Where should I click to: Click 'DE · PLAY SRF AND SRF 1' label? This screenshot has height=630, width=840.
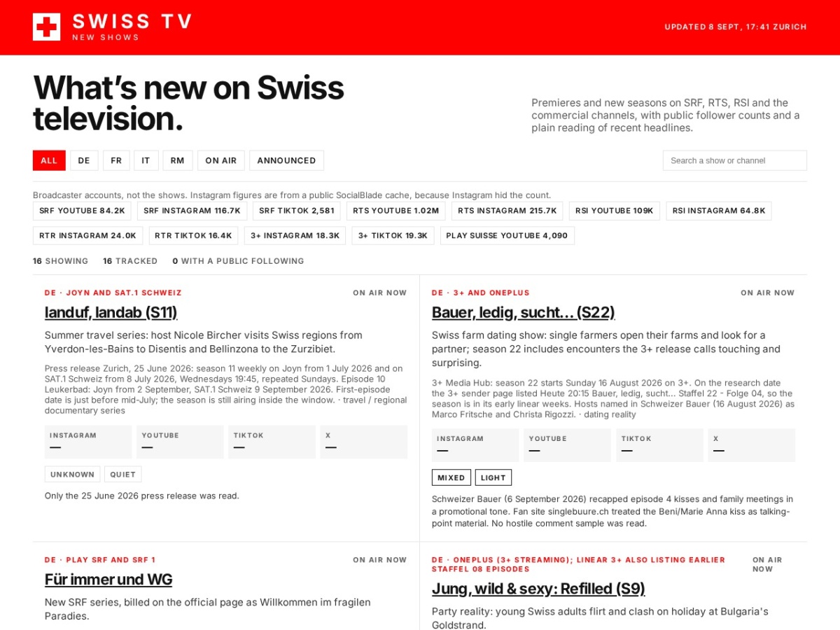pos(100,560)
